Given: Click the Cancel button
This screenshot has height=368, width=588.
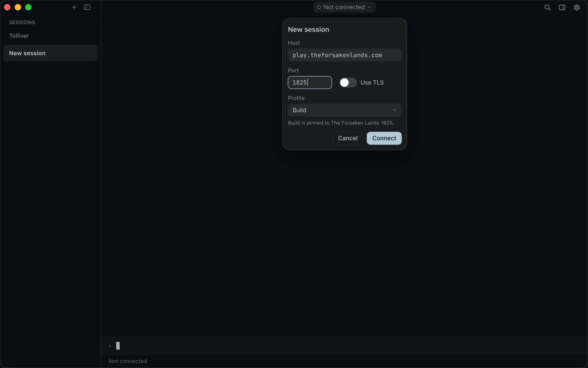Looking at the screenshot, I should (348, 138).
